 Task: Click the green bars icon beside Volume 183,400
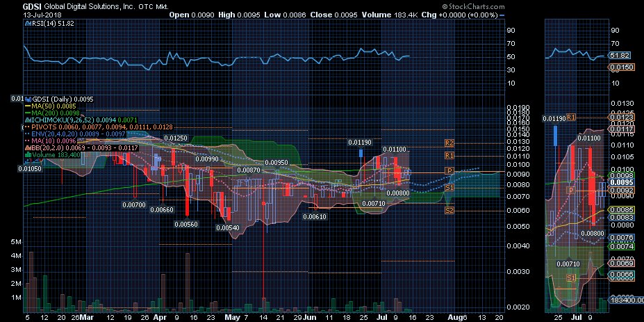(x=28, y=154)
